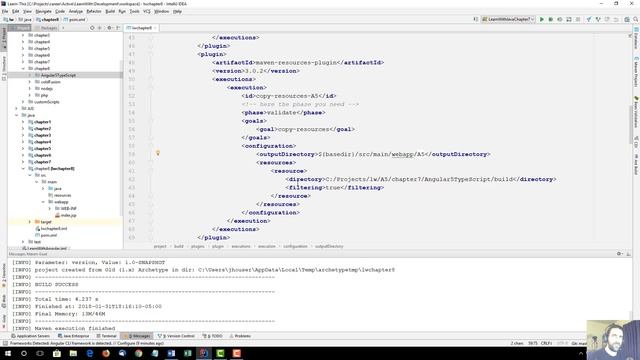Open the Search Everywhere magnifier icon

[636, 19]
